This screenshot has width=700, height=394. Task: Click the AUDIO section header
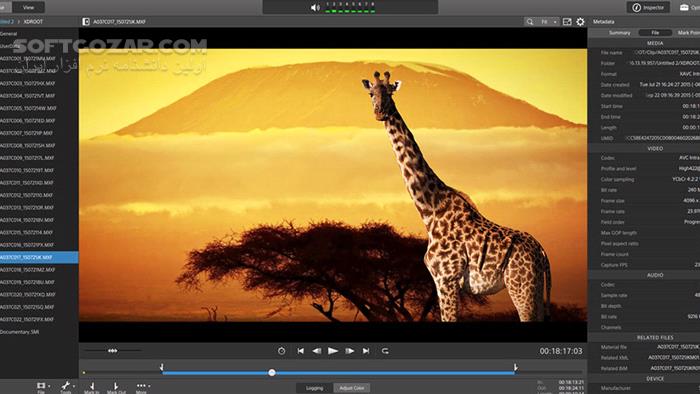(x=655, y=275)
